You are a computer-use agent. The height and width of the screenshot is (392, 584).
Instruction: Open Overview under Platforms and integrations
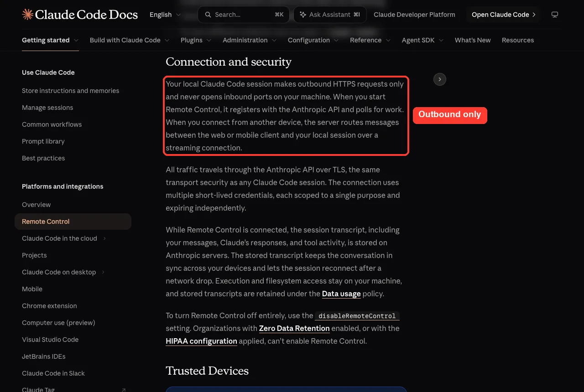click(36, 205)
